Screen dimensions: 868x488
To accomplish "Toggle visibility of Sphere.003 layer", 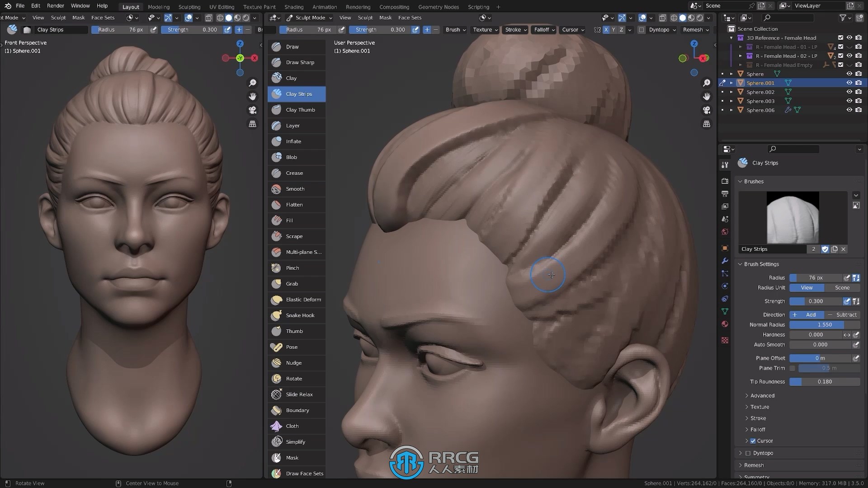I will pyautogui.click(x=848, y=101).
